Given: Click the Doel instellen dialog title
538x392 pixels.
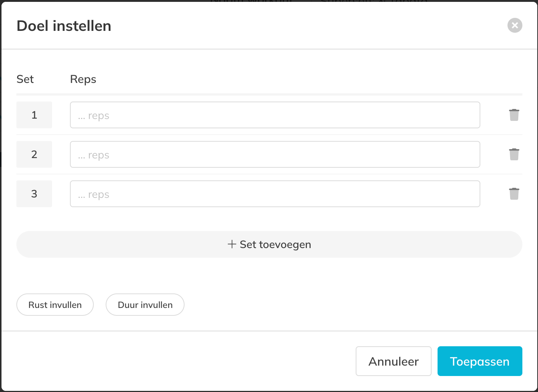Looking at the screenshot, I should (x=64, y=26).
